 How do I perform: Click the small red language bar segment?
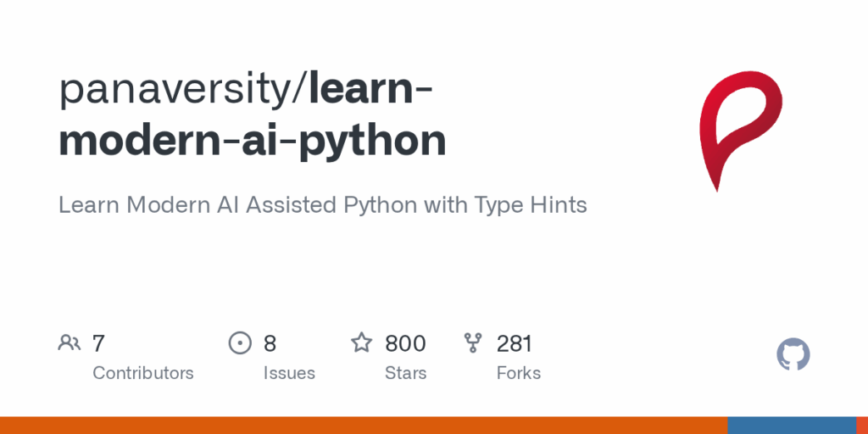click(x=862, y=426)
